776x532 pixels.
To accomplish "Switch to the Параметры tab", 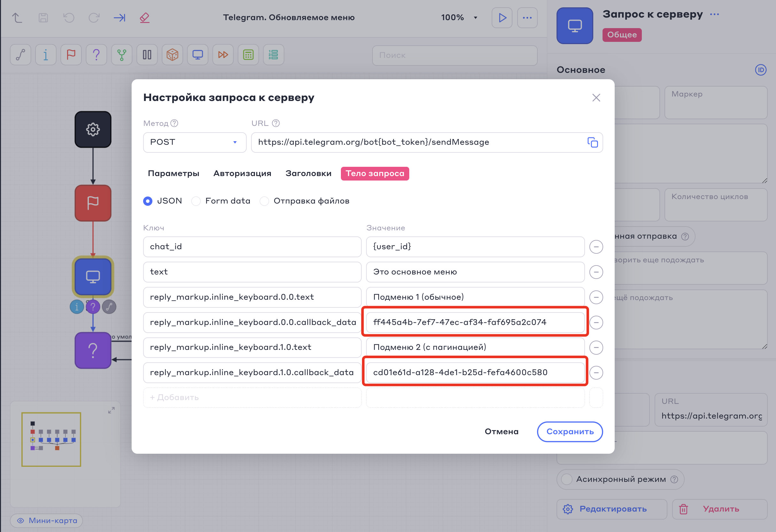I will 173,174.
